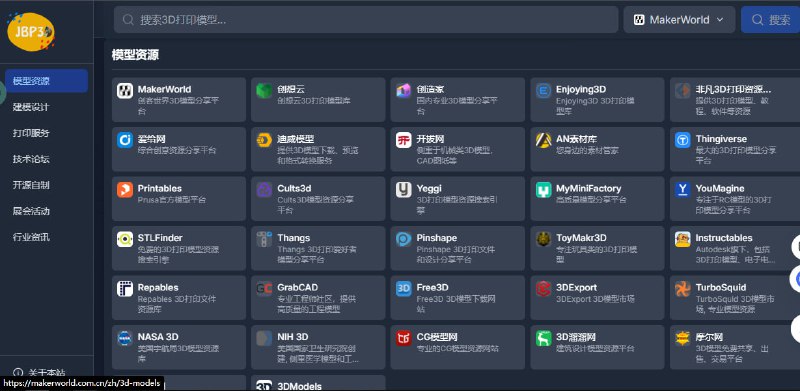Click the '综合创意资源分享平台' description
This screenshot has width=800, height=391.
coord(177,151)
